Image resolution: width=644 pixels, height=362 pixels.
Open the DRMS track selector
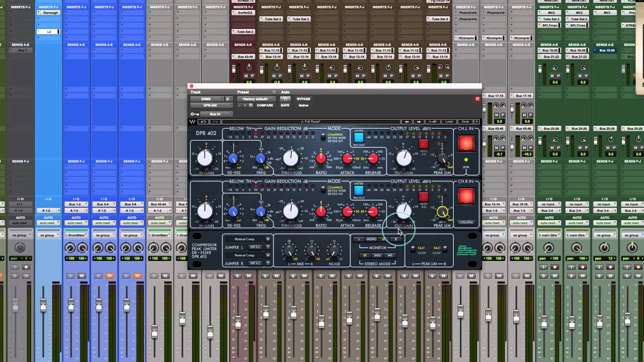click(x=206, y=99)
